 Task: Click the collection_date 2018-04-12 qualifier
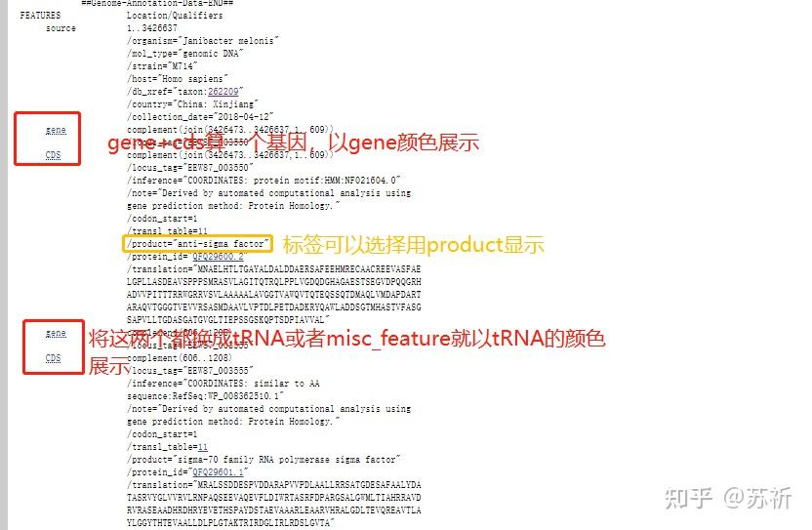click(x=200, y=116)
